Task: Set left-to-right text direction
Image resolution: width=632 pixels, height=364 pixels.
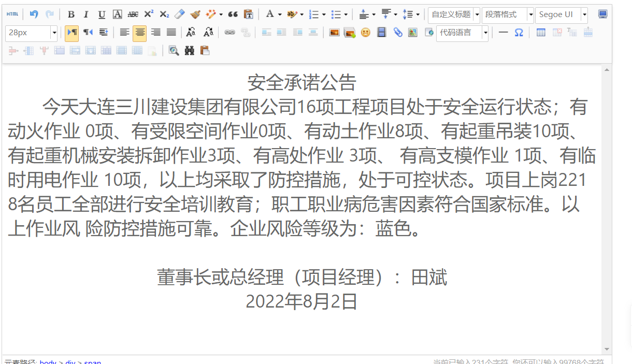Action: pos(71,33)
